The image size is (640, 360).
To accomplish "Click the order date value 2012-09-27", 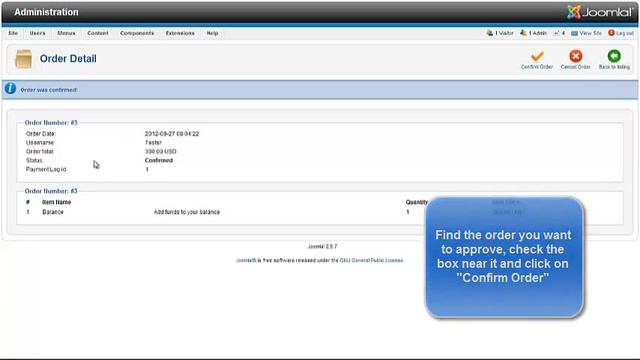I will 172,134.
